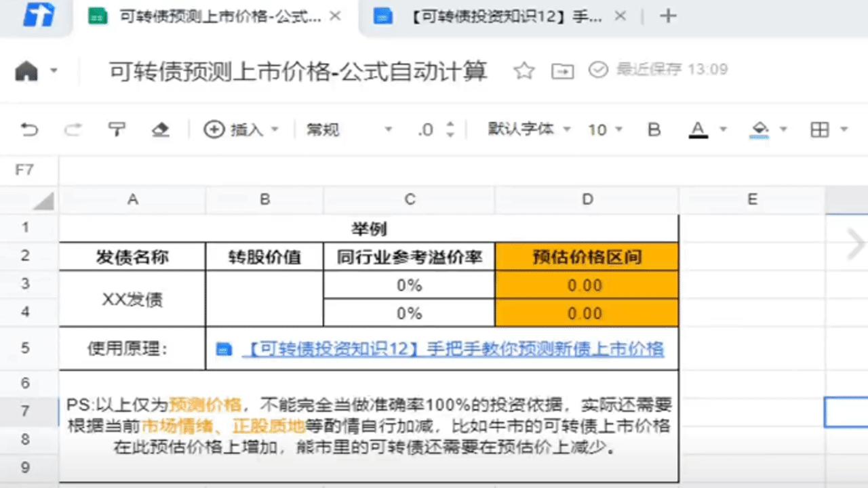Open the font size 10 dropdown
868x488 pixels.
pos(599,129)
